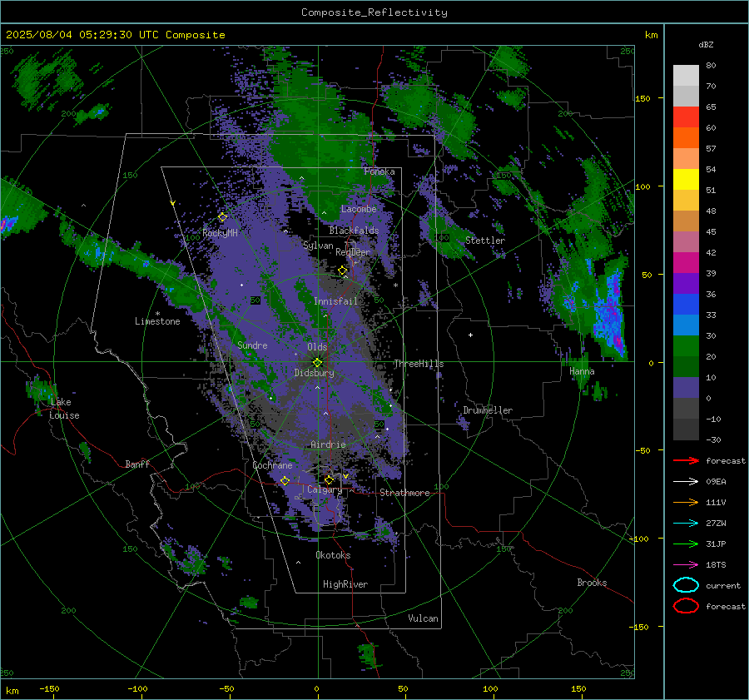Choose the gold 48–51 dBZ swatch
The height and width of the screenshot is (700, 749).
[686, 201]
